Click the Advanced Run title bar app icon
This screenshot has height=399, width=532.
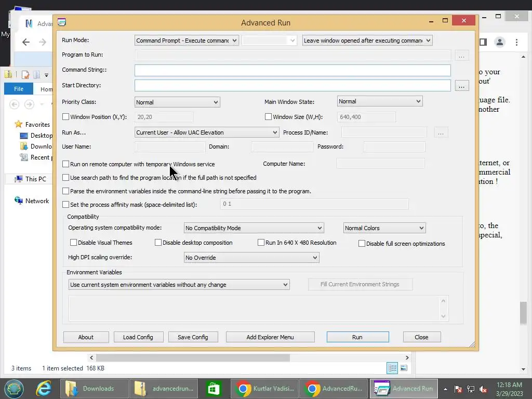click(62, 22)
